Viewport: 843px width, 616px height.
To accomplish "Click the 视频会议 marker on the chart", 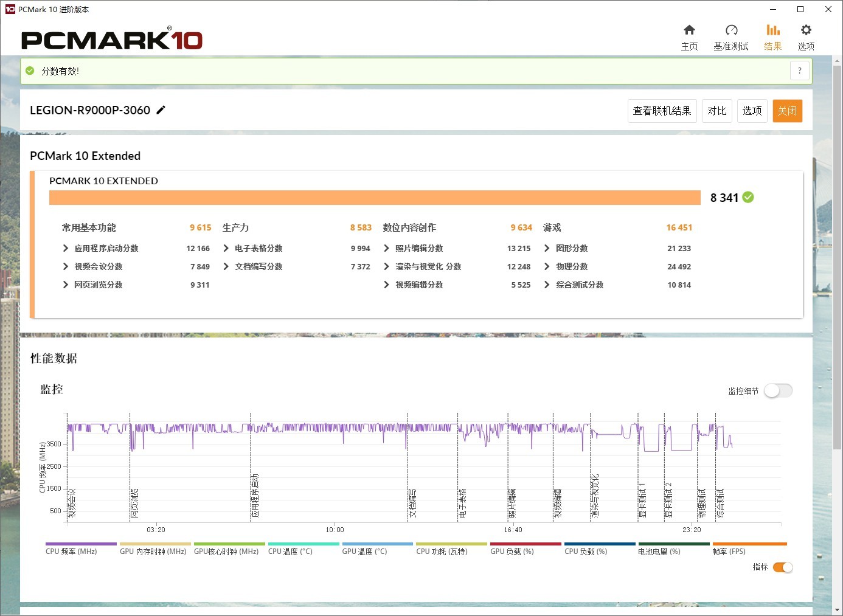I will tap(72, 504).
